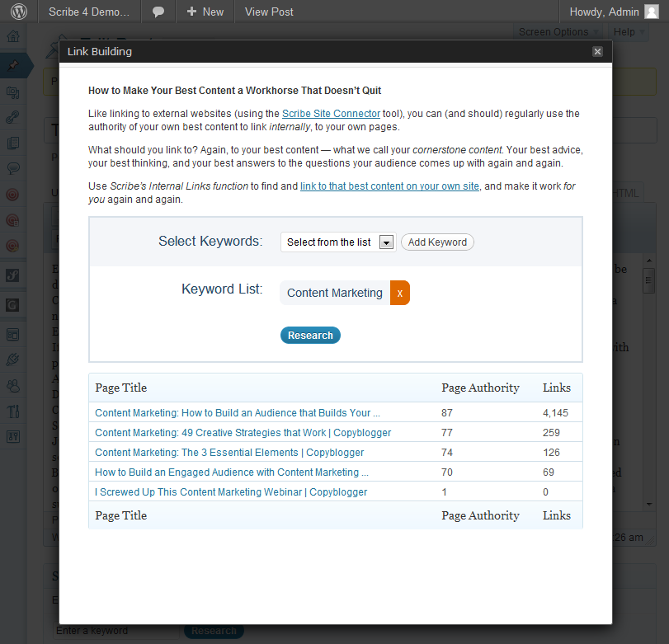Image resolution: width=669 pixels, height=644 pixels.
Task: Click Page Title in table footer
Action: (x=120, y=515)
